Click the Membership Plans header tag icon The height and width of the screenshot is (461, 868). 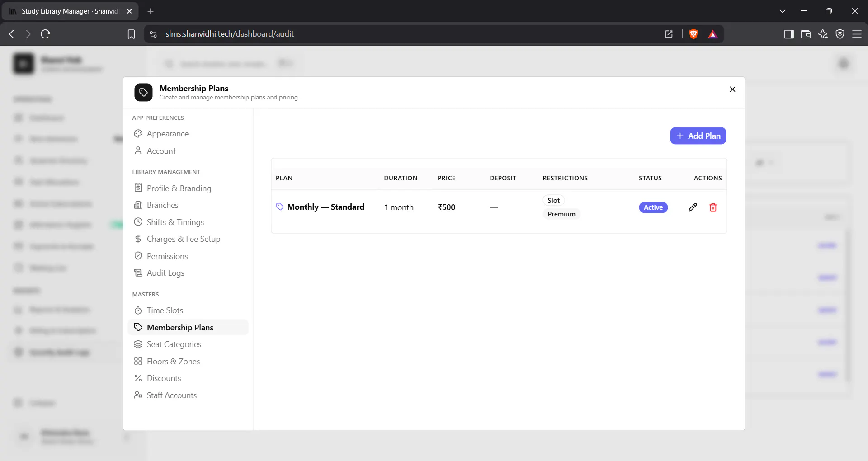[x=143, y=93]
